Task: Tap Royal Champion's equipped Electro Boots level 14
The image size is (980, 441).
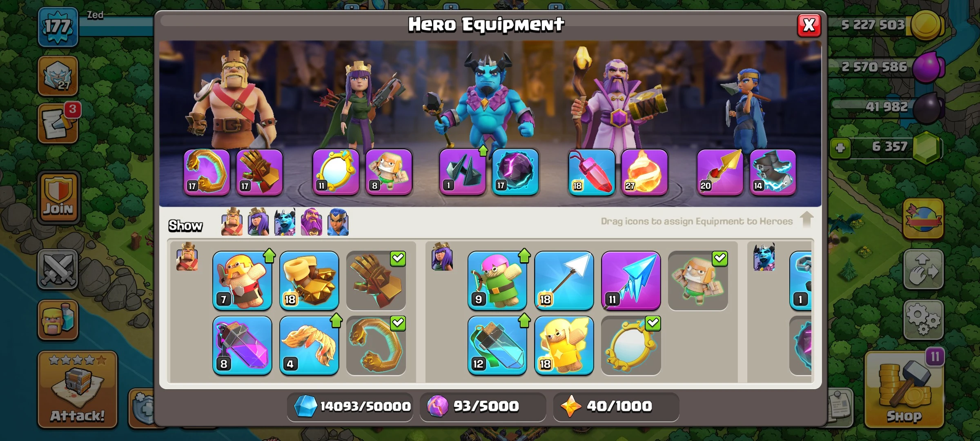Action: (773, 172)
